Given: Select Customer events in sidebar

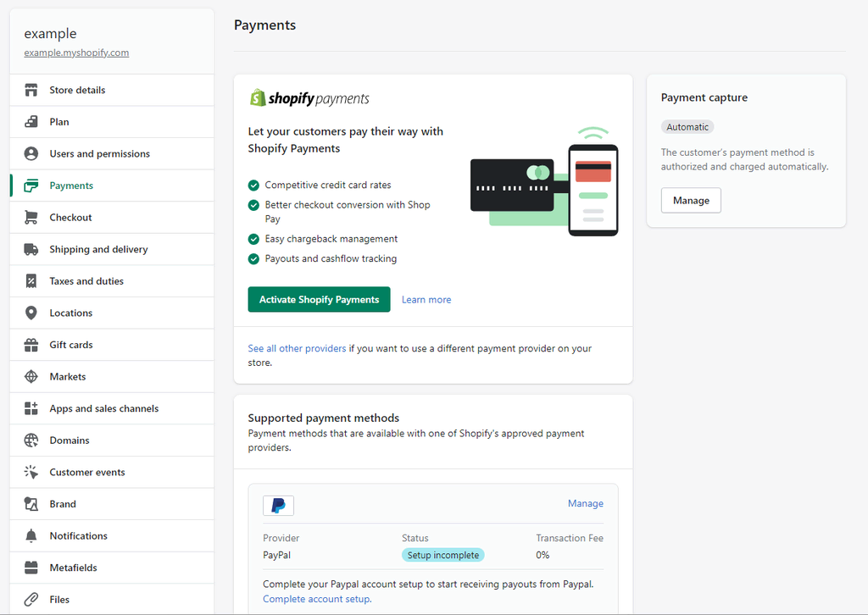Looking at the screenshot, I should pos(86,473).
